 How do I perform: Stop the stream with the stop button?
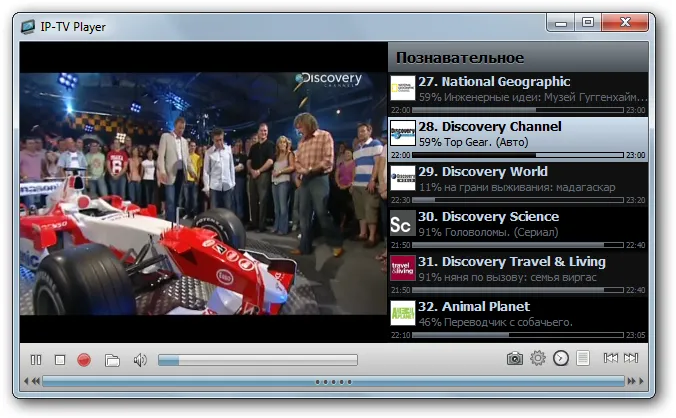coord(60,359)
